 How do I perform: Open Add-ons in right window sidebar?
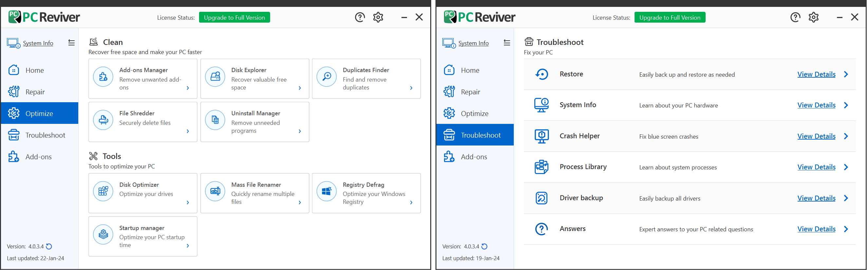(475, 156)
